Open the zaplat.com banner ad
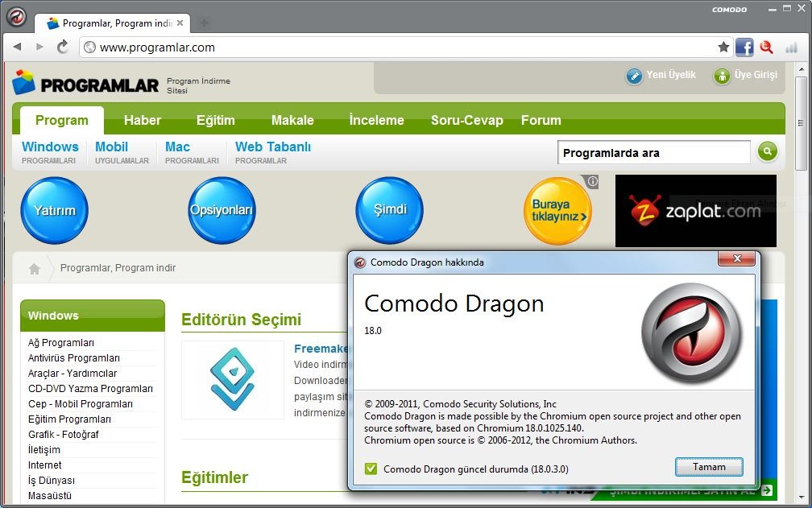Screen dimensions: 812x508 [x=695, y=211]
